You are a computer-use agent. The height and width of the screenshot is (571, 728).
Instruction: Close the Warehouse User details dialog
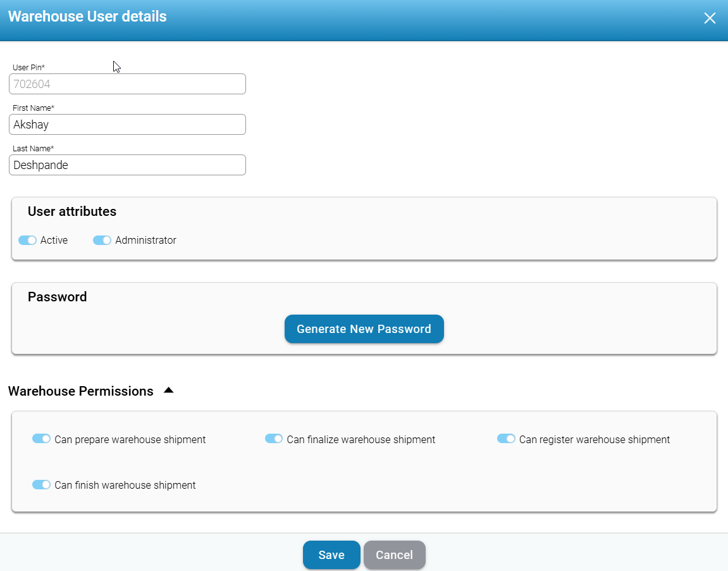click(710, 18)
